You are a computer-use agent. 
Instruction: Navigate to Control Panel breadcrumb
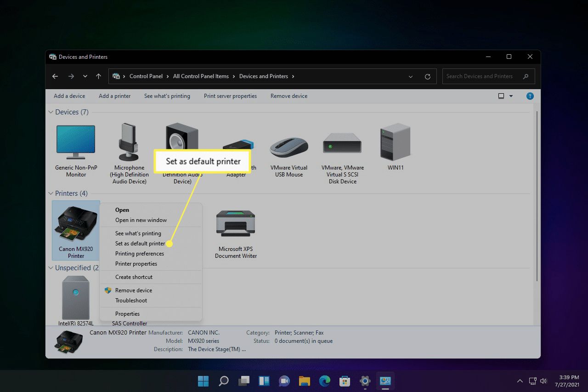click(x=146, y=76)
